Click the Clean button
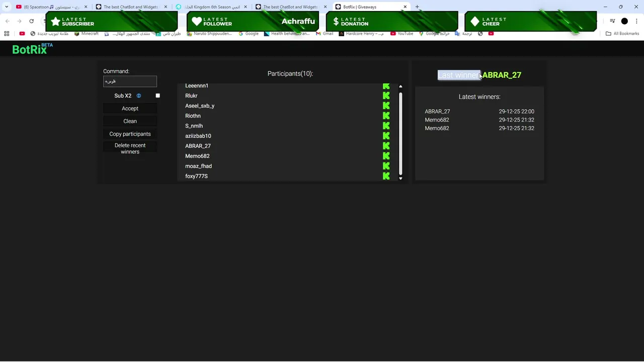 [130, 121]
